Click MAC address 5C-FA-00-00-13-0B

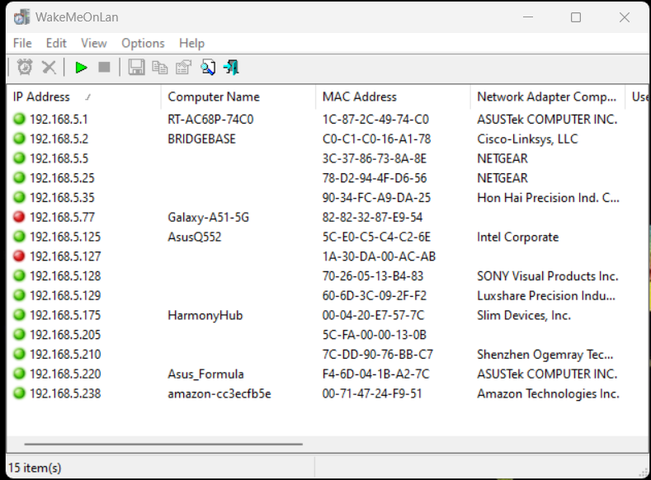point(374,335)
